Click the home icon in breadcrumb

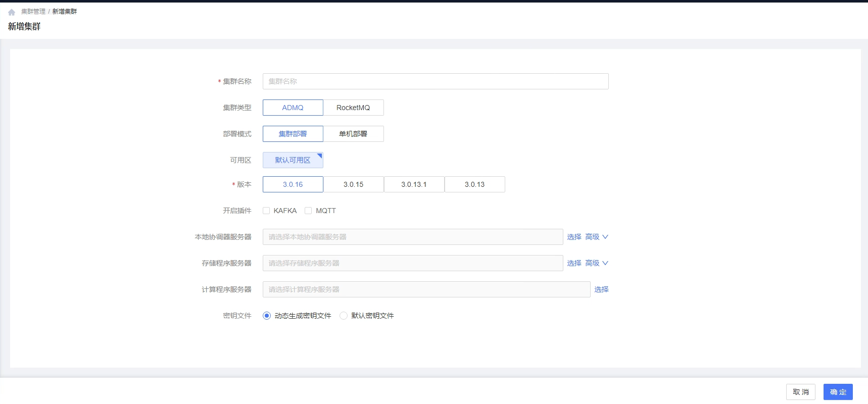[12, 12]
